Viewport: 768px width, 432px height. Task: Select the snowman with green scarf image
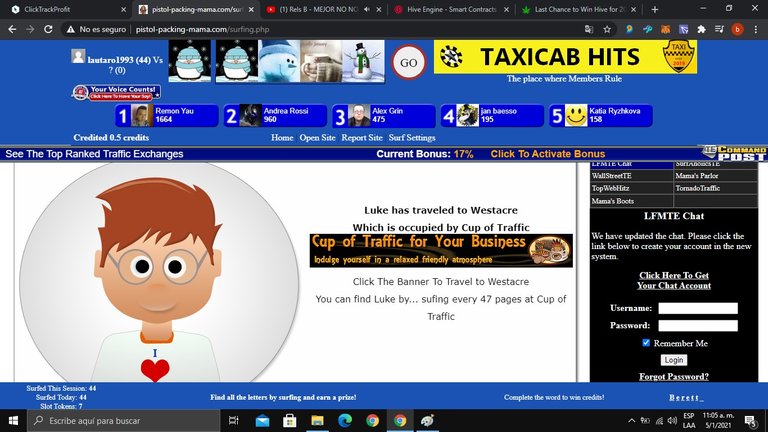pos(363,61)
